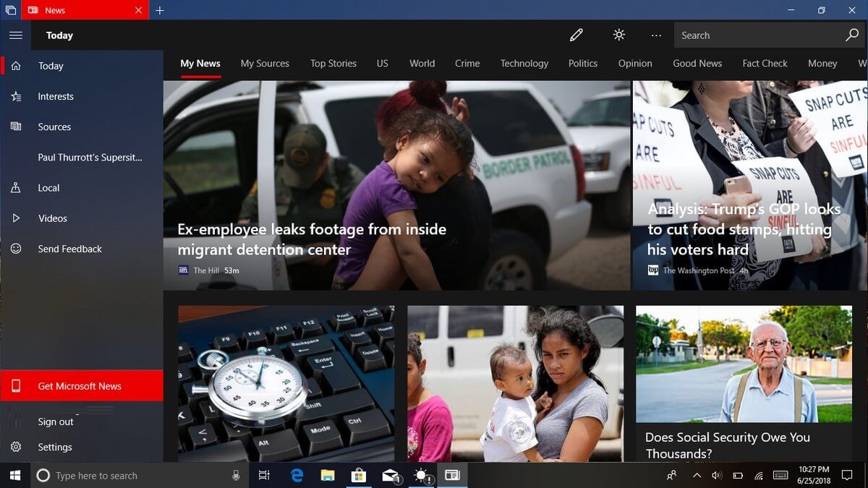
Task: Open the World news tab
Action: pyautogui.click(x=422, y=64)
